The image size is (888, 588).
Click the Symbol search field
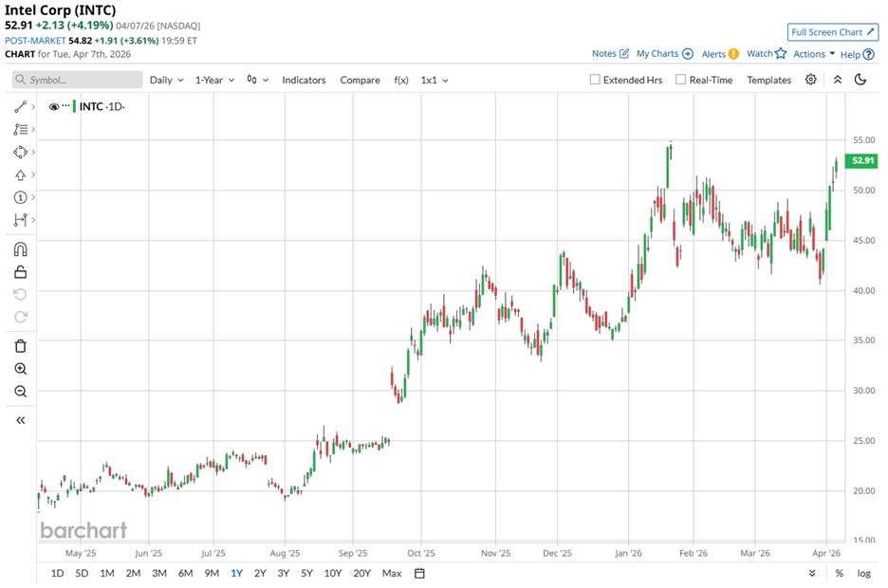pyautogui.click(x=78, y=80)
